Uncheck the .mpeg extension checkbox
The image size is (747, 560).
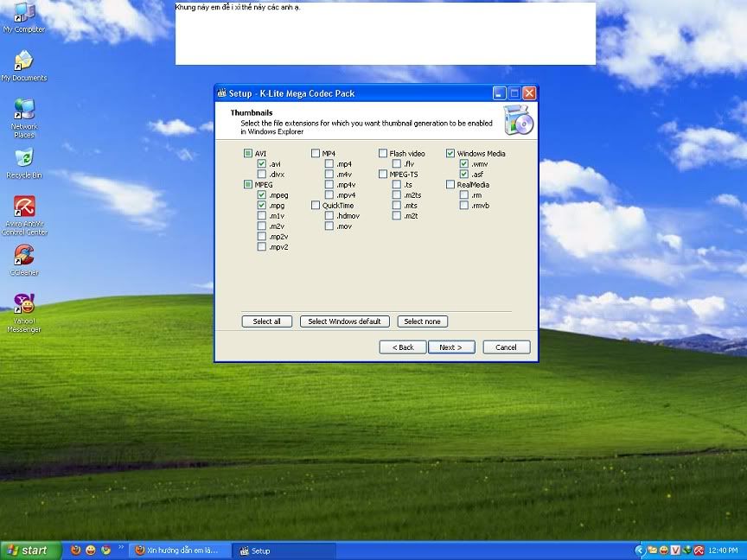(x=262, y=194)
